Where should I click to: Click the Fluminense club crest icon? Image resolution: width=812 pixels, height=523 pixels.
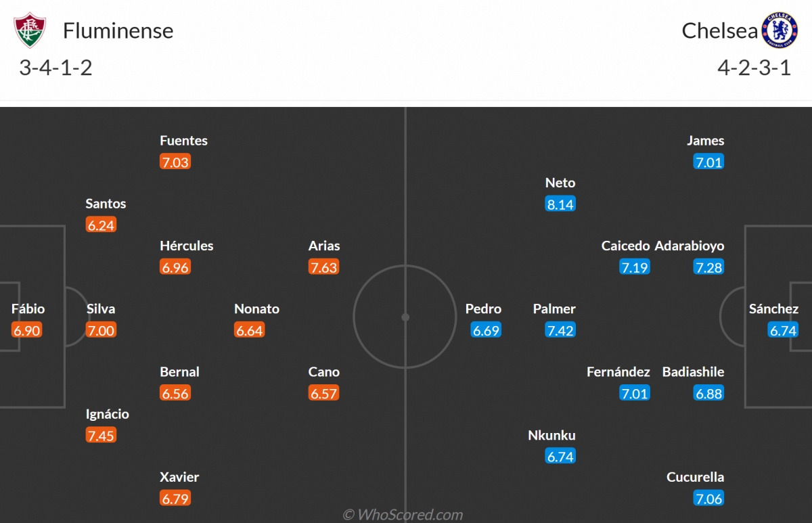click(30, 31)
